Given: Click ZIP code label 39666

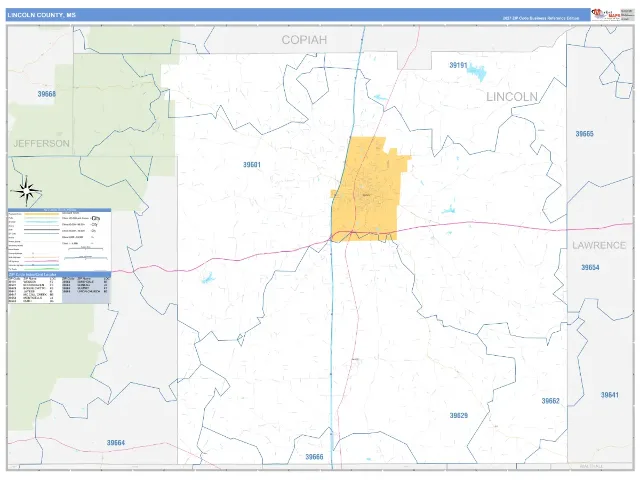Looking at the screenshot, I should (x=314, y=457).
